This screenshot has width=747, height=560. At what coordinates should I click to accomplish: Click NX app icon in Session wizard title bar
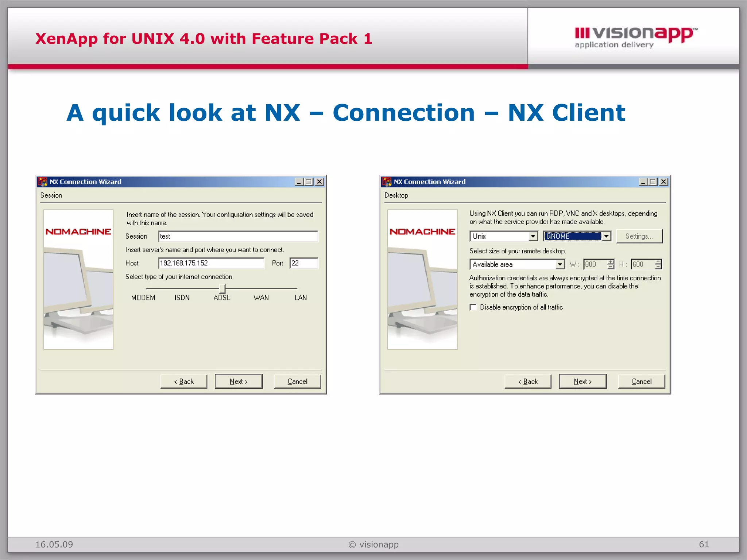tap(42, 182)
